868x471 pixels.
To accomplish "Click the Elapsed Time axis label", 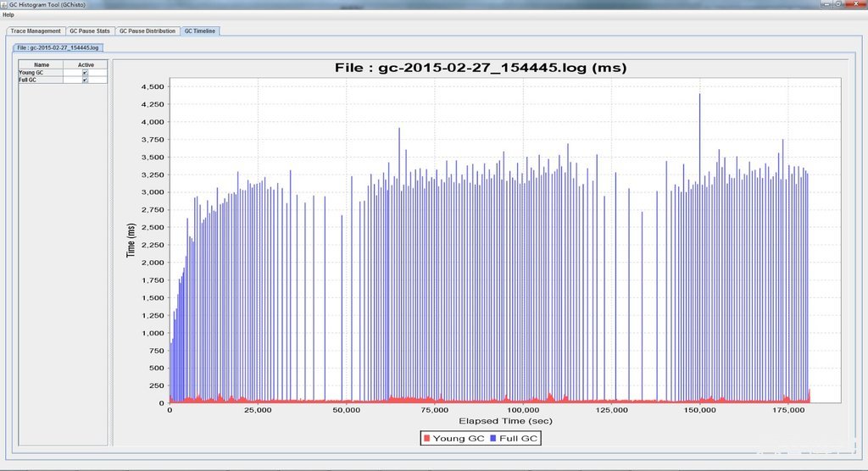I will pyautogui.click(x=505, y=421).
